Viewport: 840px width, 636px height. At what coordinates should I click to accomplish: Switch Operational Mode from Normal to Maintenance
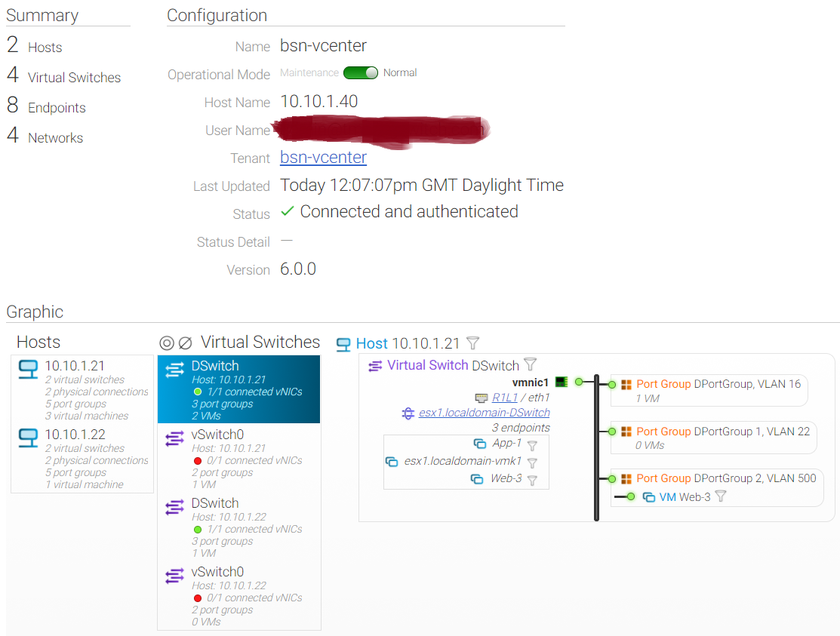coord(361,72)
